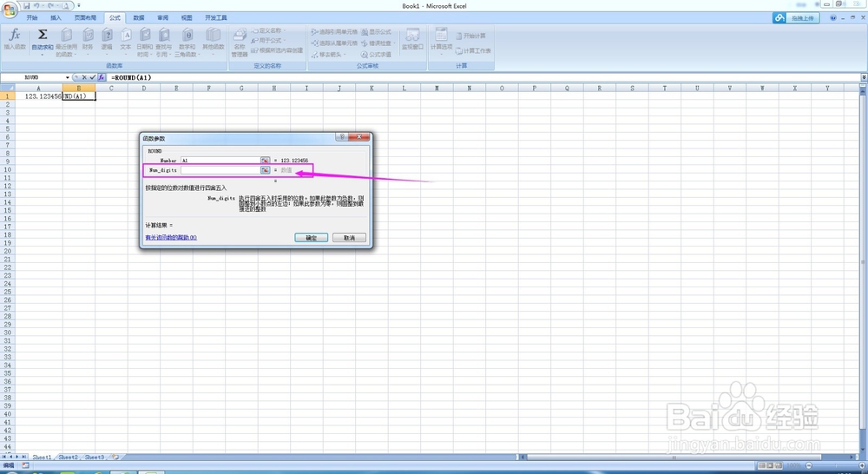
Task: Customize quick access toolbar dropdown
Action: 79,5
